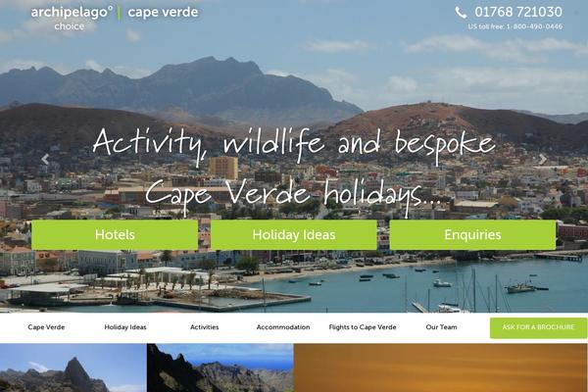
Task: Click the Ask for a Brochure button
Action: point(538,328)
